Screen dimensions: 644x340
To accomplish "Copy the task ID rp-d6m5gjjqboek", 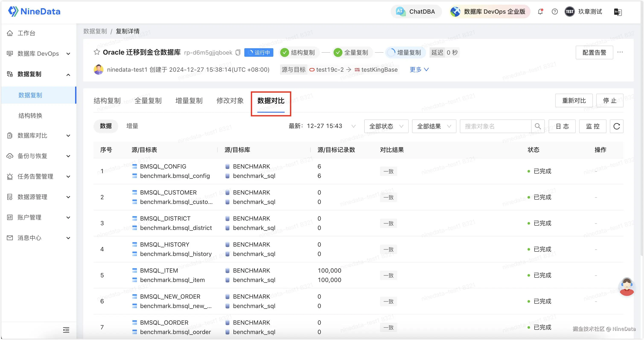I will coord(238,52).
